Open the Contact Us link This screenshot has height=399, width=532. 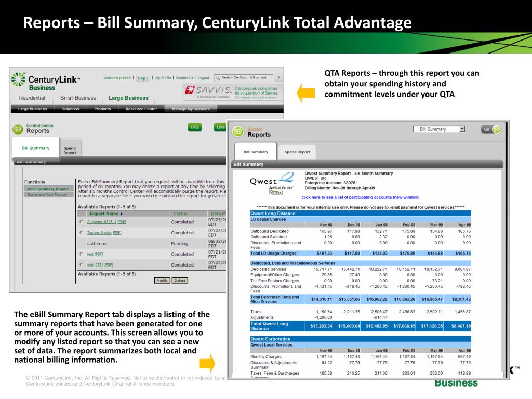point(184,78)
